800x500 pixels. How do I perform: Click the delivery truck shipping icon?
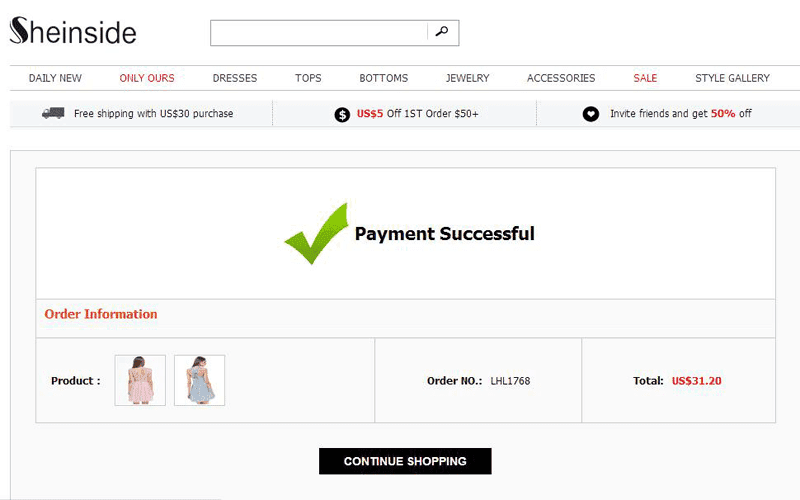click(x=53, y=113)
